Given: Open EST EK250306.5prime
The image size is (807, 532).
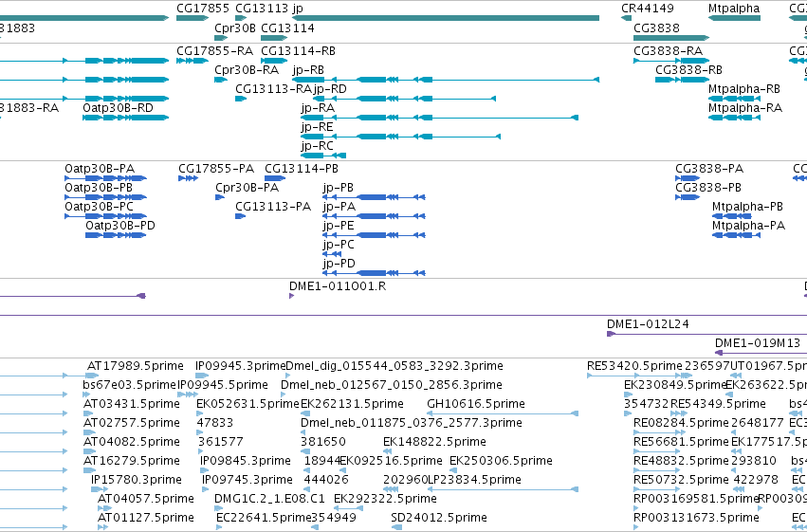Looking at the screenshot, I should pyautogui.click(x=501, y=461).
